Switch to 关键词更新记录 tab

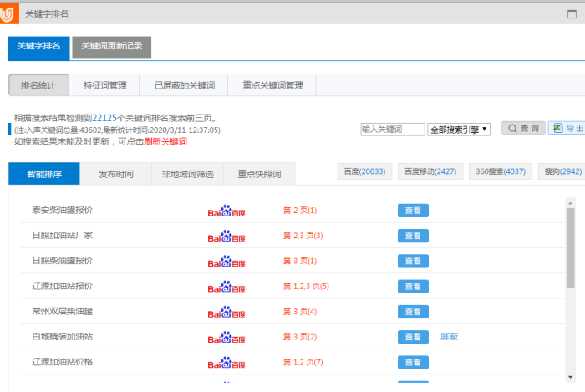click(111, 48)
